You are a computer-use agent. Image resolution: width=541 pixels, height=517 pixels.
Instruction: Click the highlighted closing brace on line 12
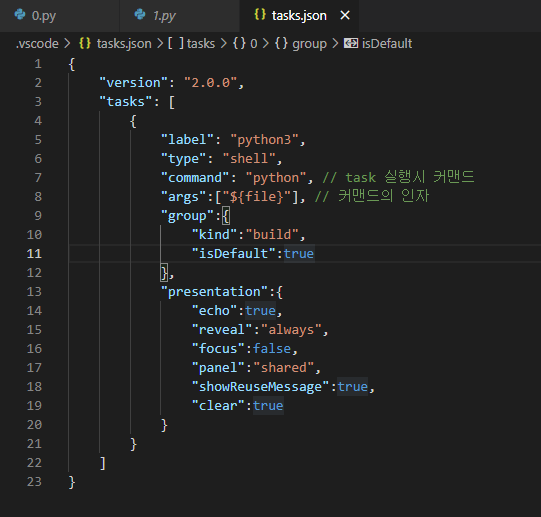pos(164,273)
